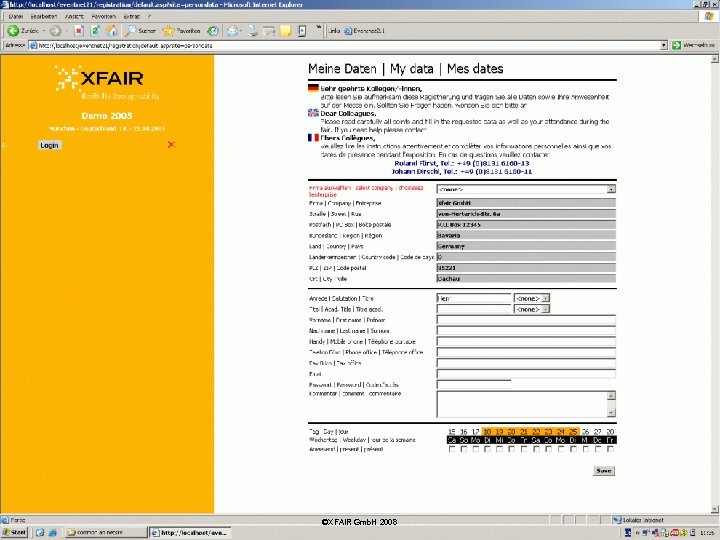Open the Extras menu
Image resolution: width=720 pixels, height=540 pixels.
(x=132, y=16)
